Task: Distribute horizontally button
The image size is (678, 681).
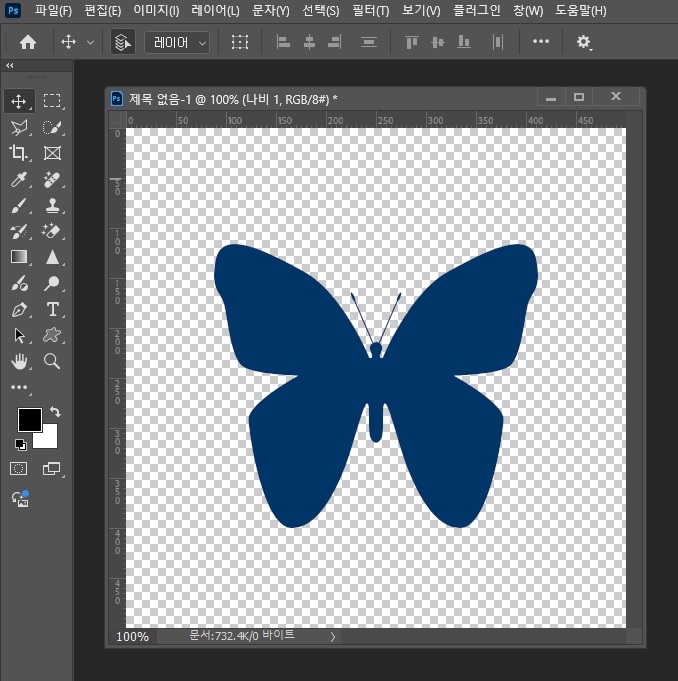Action: 498,42
